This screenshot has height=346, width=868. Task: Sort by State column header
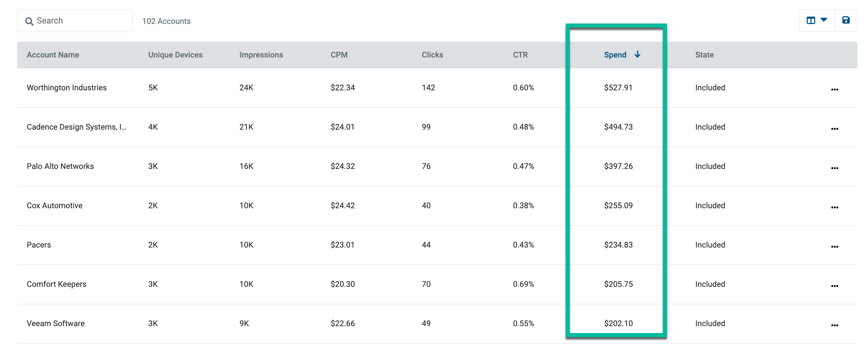coord(704,55)
